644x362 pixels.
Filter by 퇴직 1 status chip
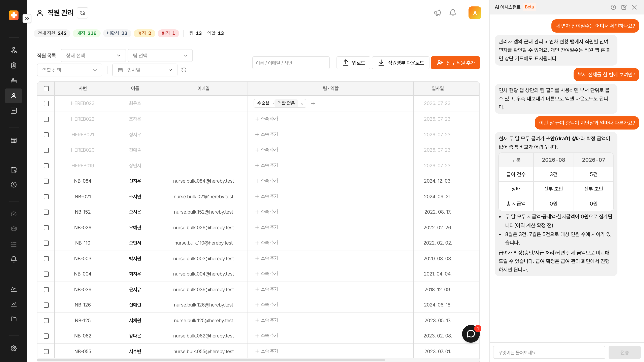[x=168, y=33]
